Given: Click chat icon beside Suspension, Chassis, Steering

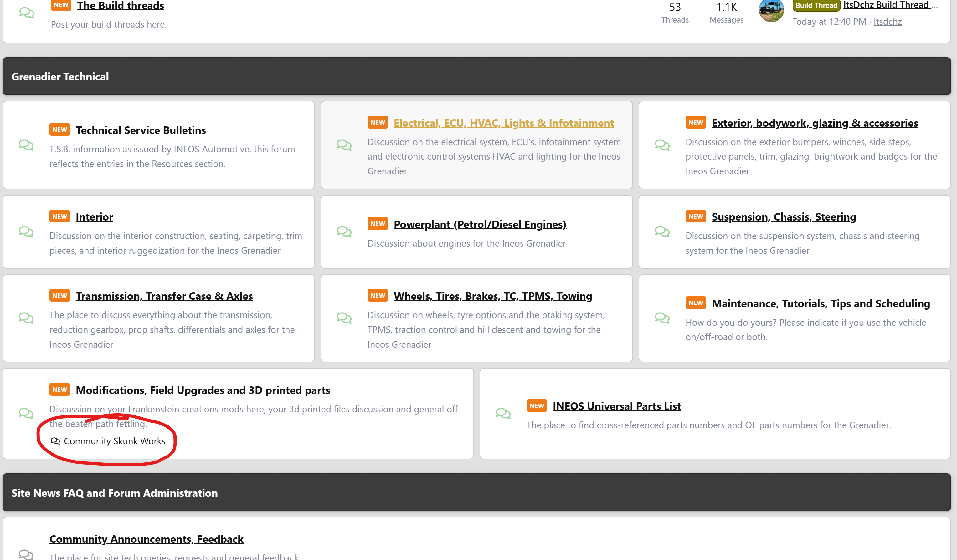Looking at the screenshot, I should tap(662, 232).
